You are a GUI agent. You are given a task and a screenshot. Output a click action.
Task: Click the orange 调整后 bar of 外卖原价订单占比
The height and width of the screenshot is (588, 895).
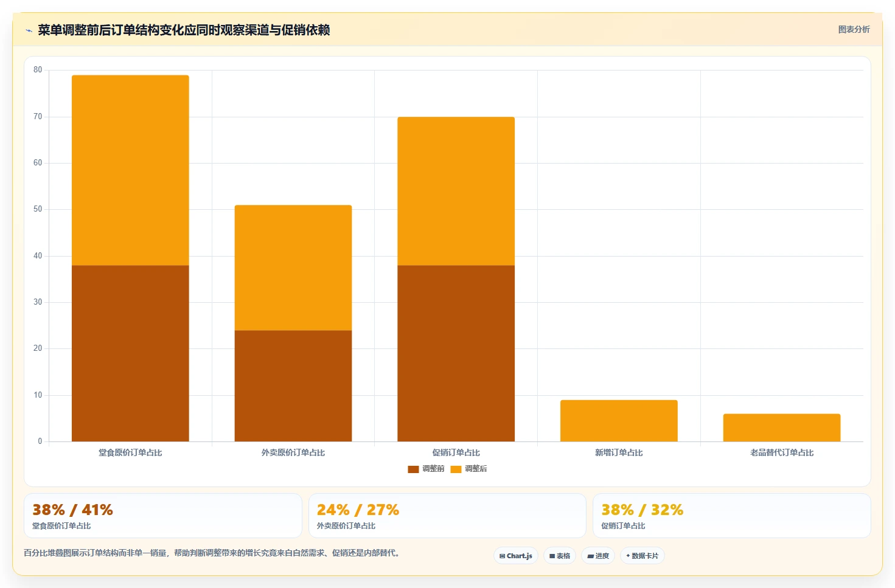(293, 268)
